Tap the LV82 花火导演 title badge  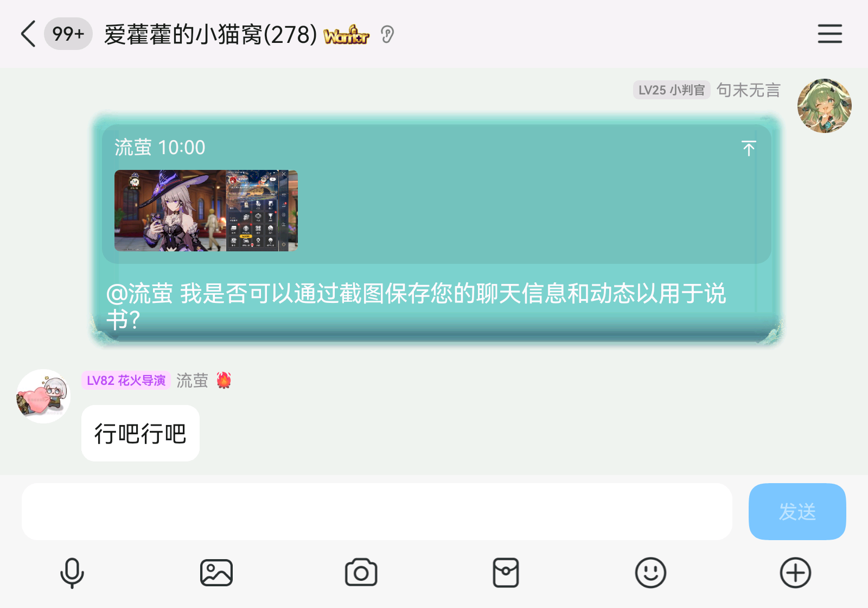coord(126,381)
